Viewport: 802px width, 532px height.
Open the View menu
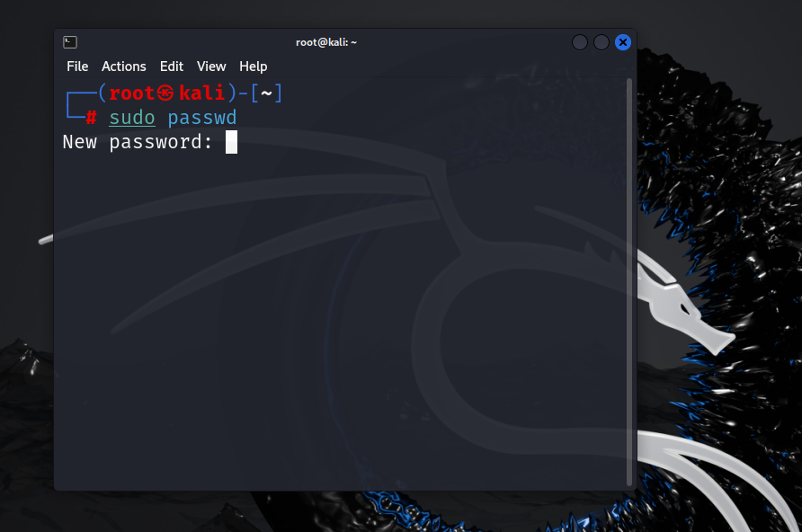211,66
